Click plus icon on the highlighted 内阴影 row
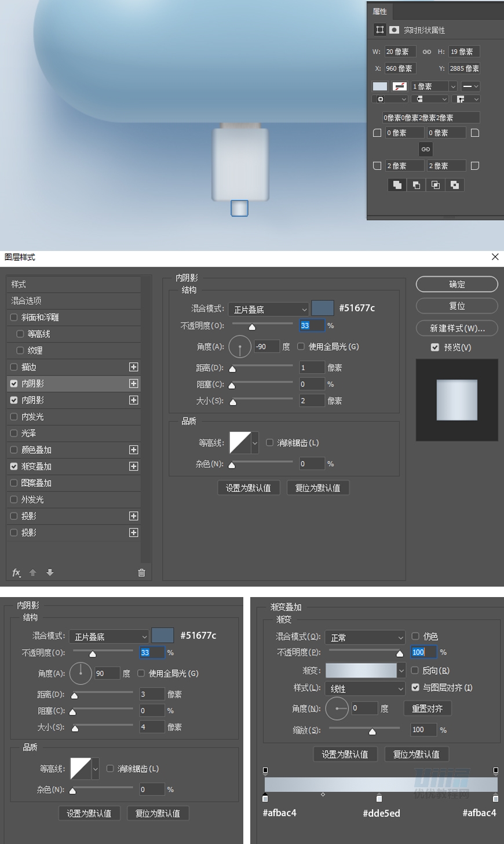This screenshot has width=504, height=844. click(133, 384)
